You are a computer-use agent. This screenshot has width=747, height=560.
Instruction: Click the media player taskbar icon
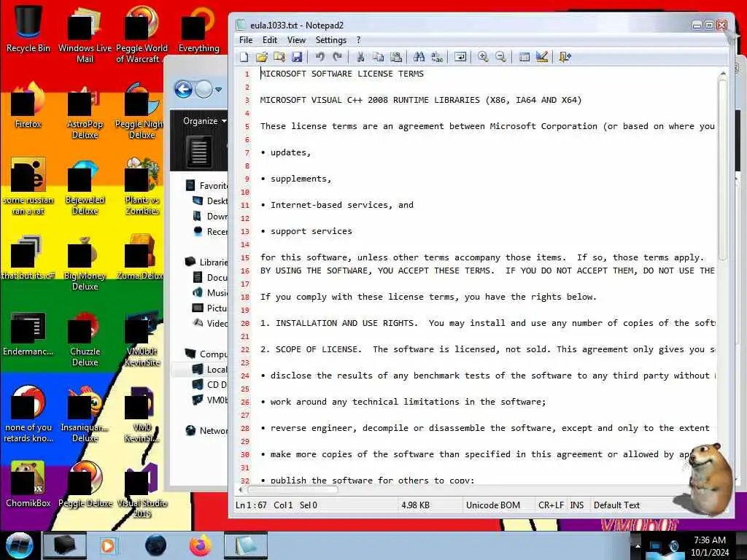coord(108,545)
